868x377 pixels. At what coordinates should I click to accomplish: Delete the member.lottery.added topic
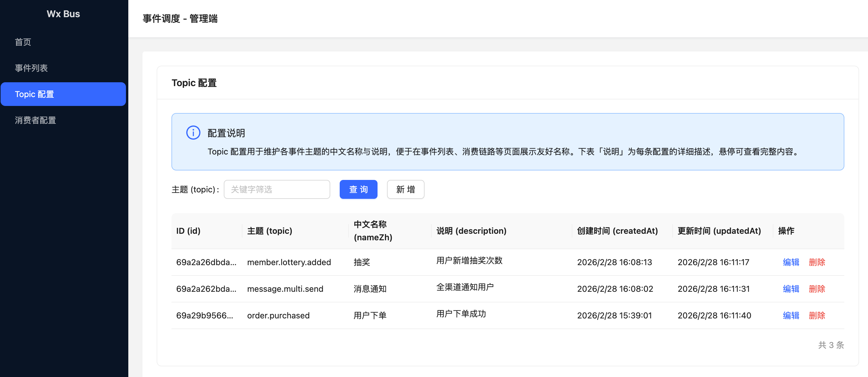[817, 262]
